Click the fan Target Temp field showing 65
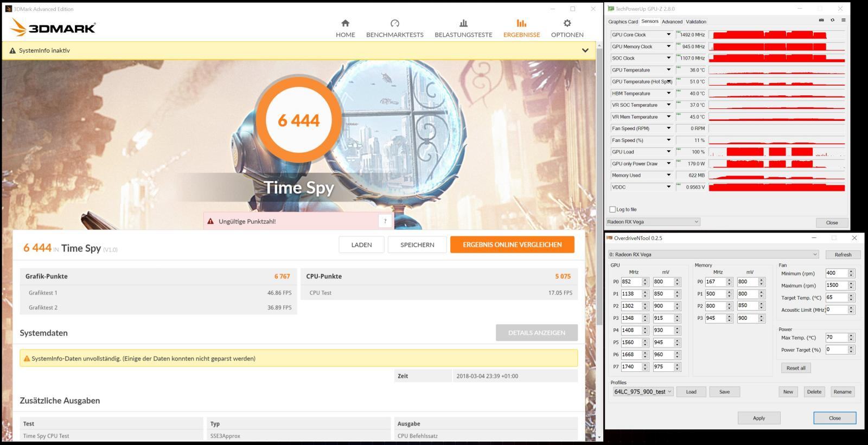This screenshot has height=445, width=868. 836,297
